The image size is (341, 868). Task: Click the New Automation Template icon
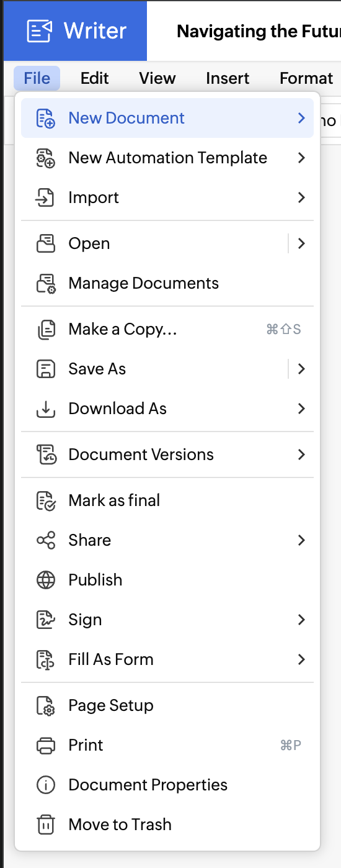[46, 158]
